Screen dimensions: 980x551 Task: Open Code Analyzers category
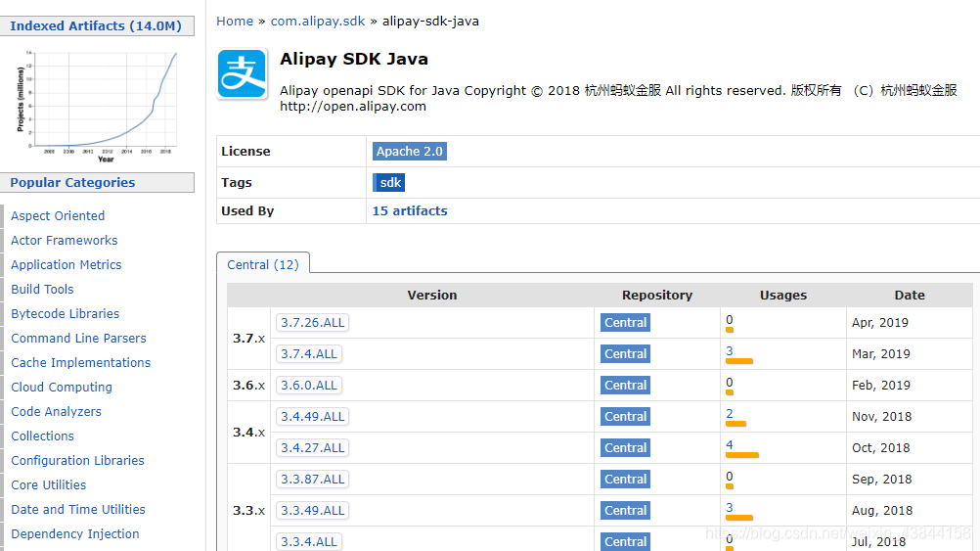tap(56, 411)
